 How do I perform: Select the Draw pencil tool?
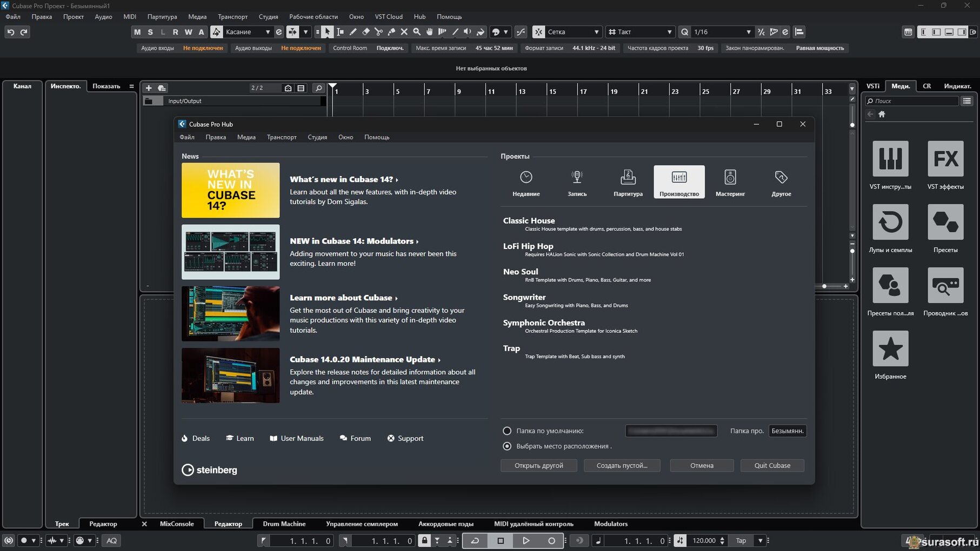click(x=353, y=32)
